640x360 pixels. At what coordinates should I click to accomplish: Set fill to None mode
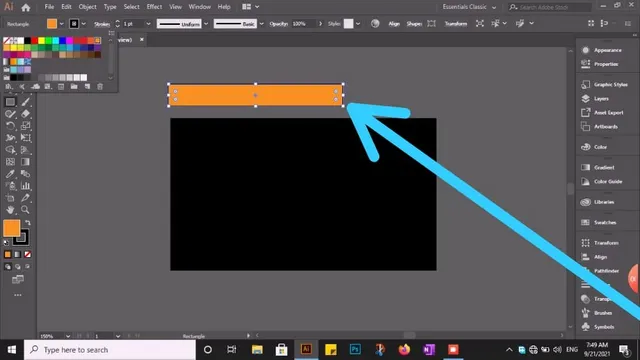[27, 255]
